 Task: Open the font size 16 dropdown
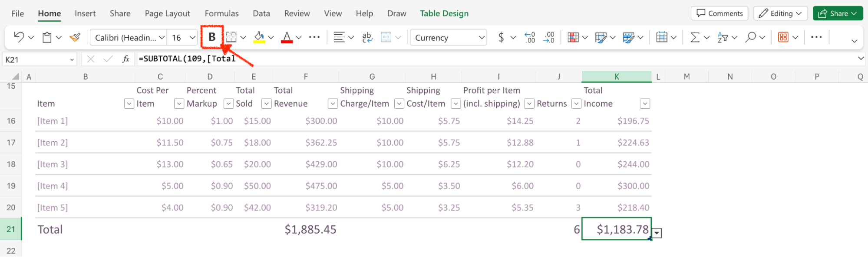click(193, 37)
